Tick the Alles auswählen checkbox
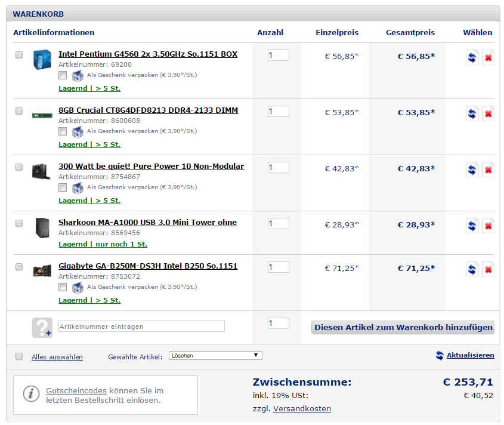The image size is (504, 425). [x=19, y=356]
